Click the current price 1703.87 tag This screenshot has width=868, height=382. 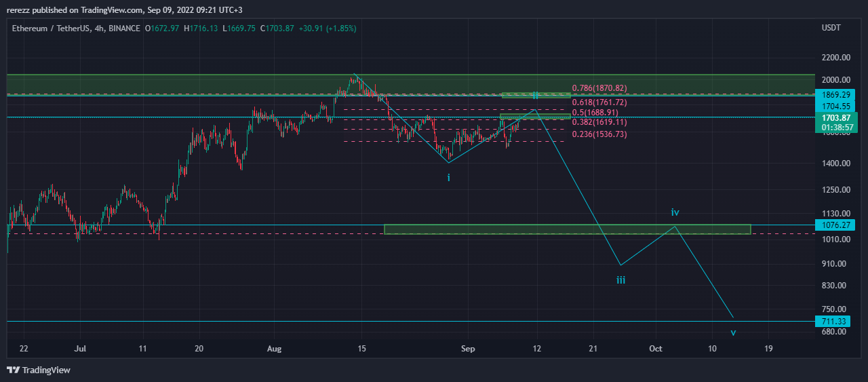pos(835,117)
